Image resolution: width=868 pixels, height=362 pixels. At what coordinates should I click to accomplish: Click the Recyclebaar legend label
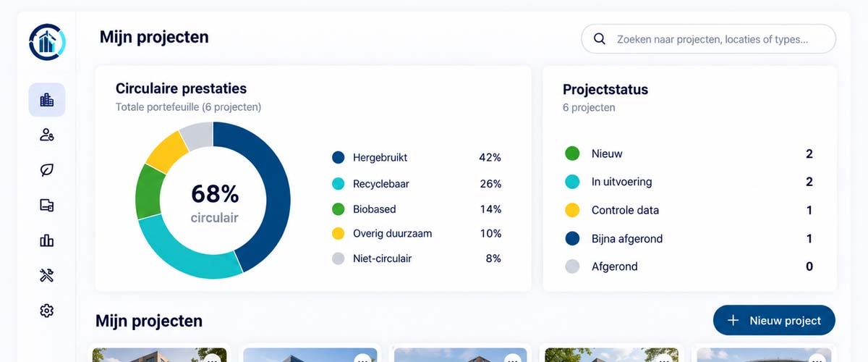click(381, 184)
